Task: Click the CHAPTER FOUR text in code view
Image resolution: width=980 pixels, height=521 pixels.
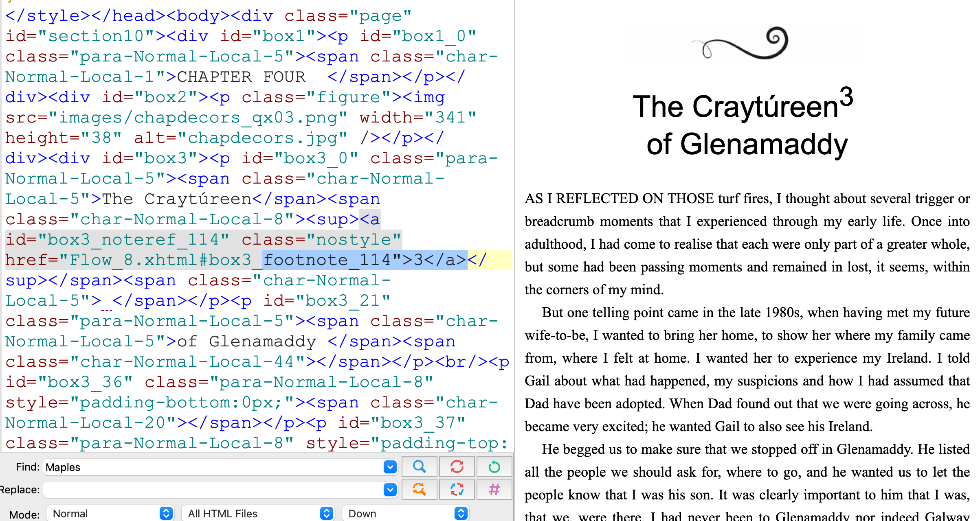Action: tap(241, 77)
